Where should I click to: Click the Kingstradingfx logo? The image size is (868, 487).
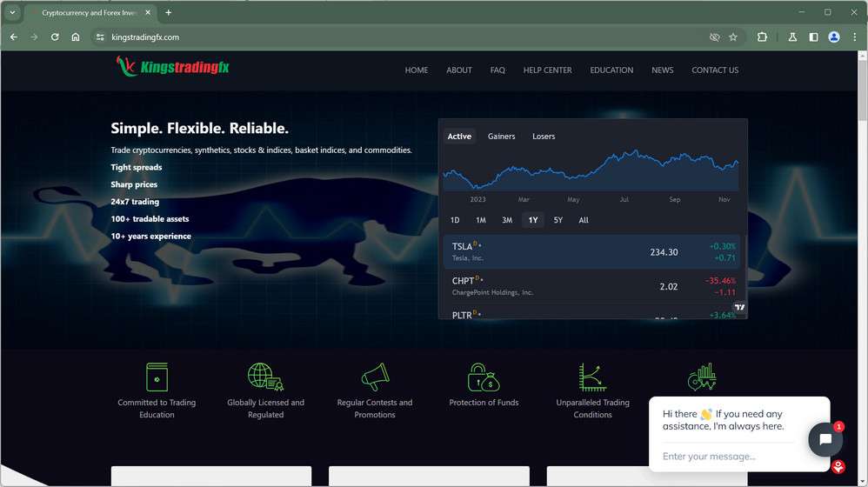pos(173,67)
